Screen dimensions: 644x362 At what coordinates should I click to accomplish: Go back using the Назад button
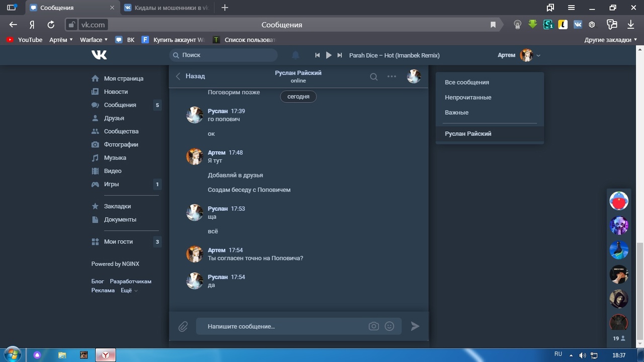click(x=190, y=76)
